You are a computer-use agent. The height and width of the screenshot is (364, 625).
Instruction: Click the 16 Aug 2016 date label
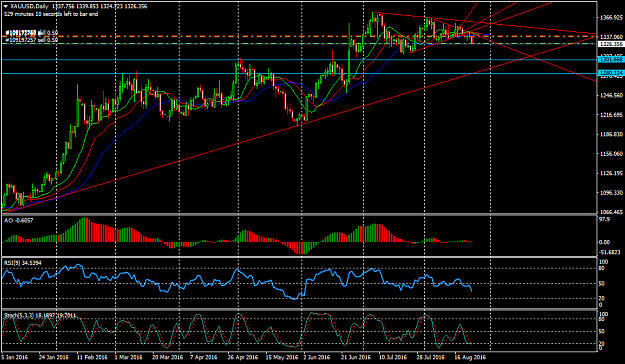pos(470,357)
